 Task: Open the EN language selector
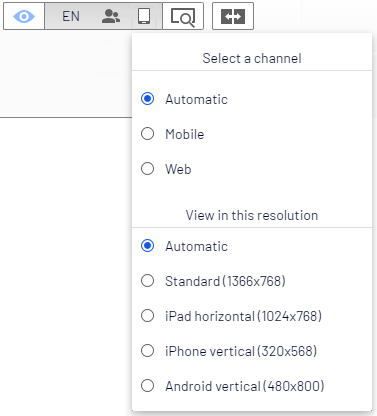click(71, 16)
